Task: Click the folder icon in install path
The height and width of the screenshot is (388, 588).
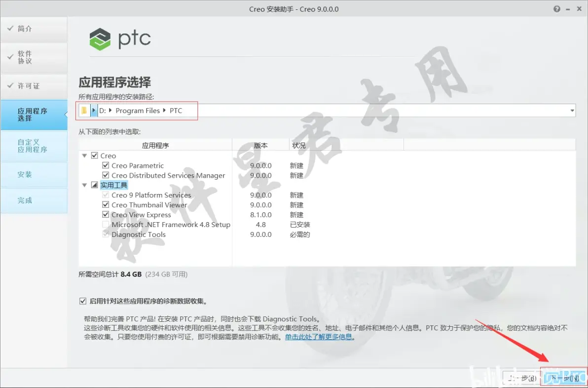Action: point(84,110)
